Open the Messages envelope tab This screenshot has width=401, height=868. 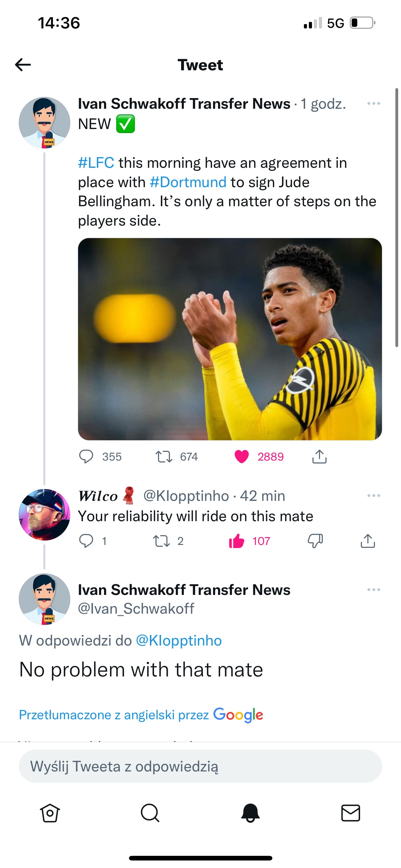tap(350, 813)
